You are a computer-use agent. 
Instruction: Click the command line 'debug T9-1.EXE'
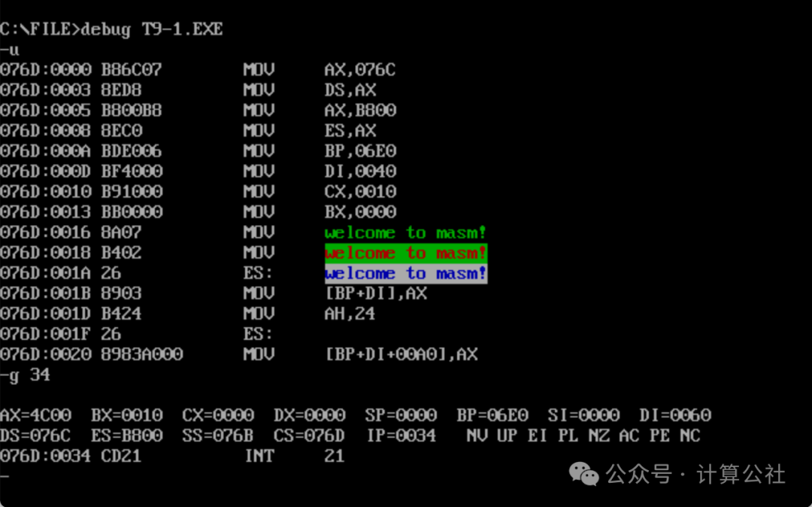point(152,29)
